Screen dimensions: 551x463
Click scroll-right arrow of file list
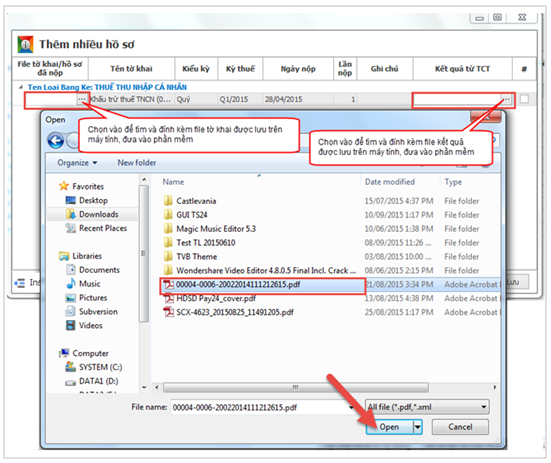(495, 387)
